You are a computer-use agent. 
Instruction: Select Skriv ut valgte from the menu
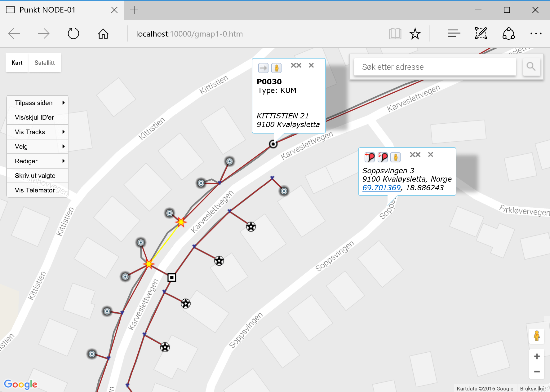pos(35,175)
